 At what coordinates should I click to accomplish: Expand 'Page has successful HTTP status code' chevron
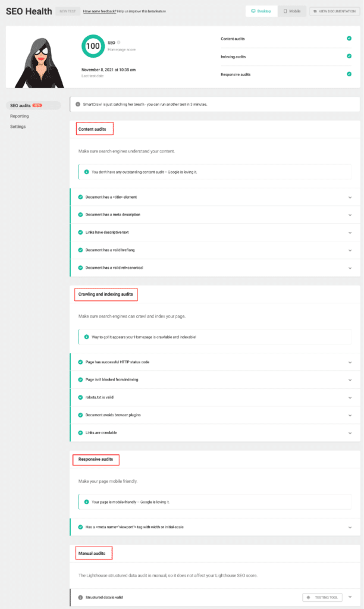350,363
